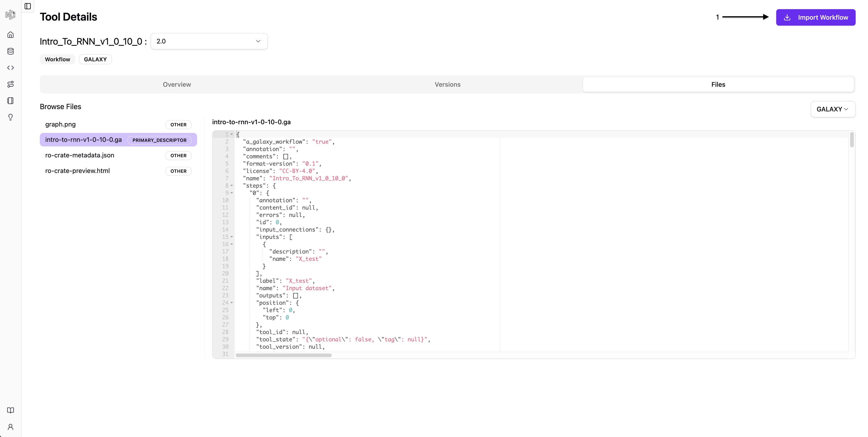Collapse the "inputs" fold at line 15

click(232, 237)
